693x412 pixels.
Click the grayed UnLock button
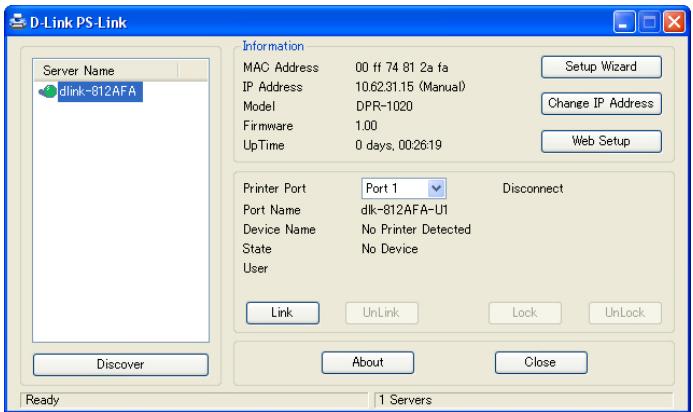click(625, 313)
